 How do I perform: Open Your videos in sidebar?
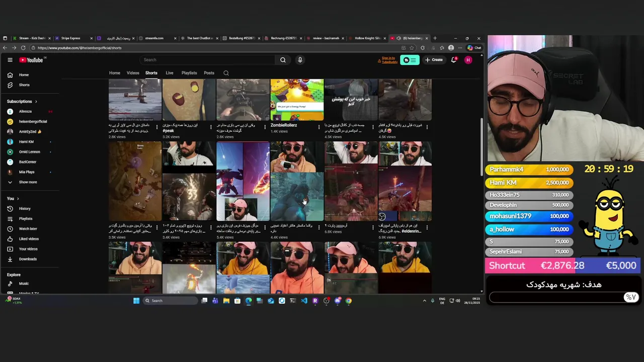pyautogui.click(x=28, y=249)
